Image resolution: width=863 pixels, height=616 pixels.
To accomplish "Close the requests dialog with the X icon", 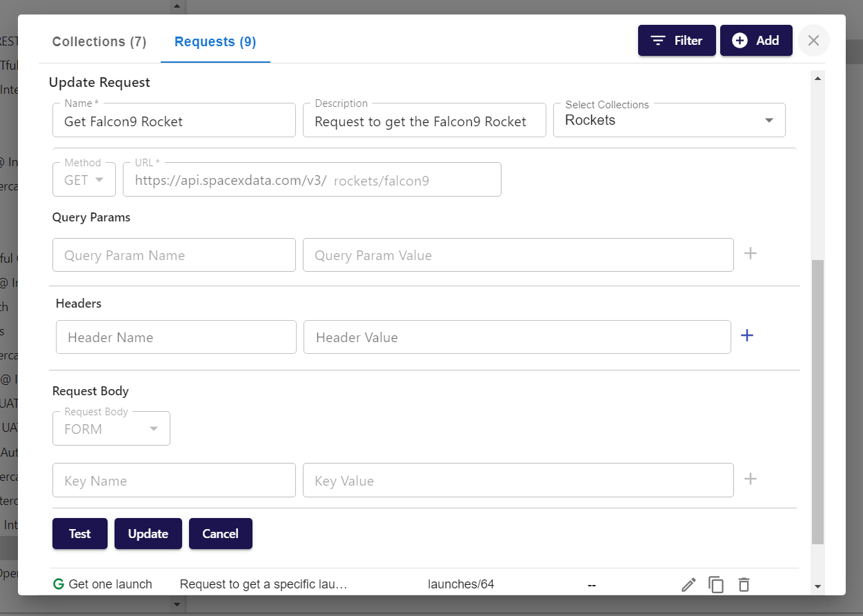I will pyautogui.click(x=813, y=41).
